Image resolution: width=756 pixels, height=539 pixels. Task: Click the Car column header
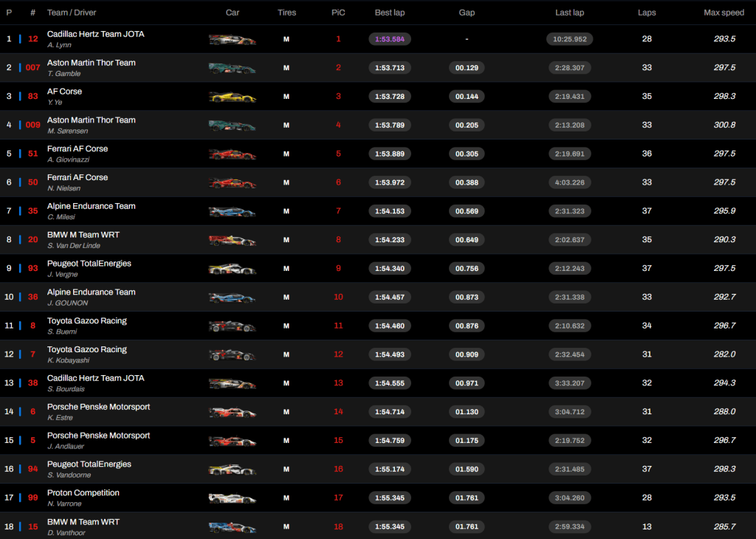coord(233,13)
